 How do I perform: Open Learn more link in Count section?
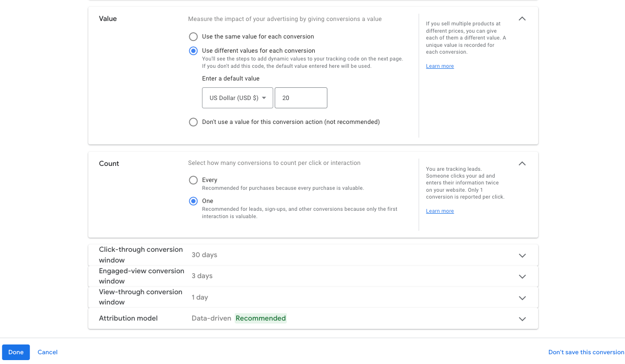pos(440,211)
